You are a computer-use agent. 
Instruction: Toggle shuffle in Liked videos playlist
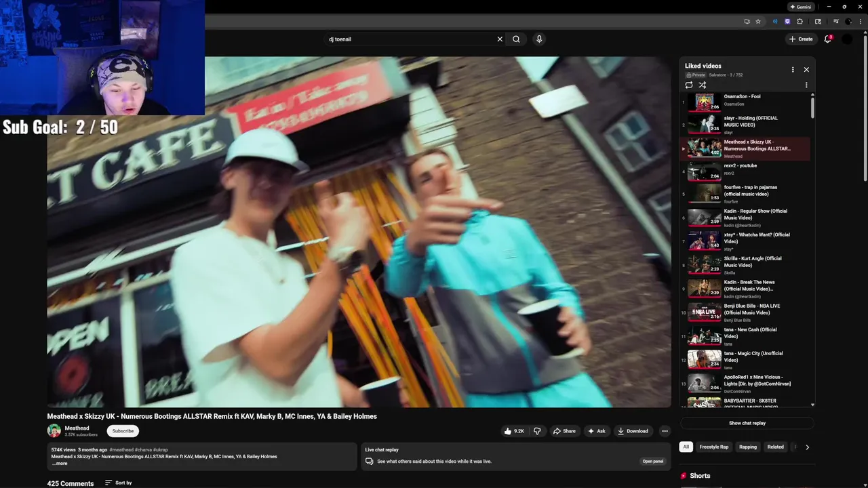[x=703, y=85]
